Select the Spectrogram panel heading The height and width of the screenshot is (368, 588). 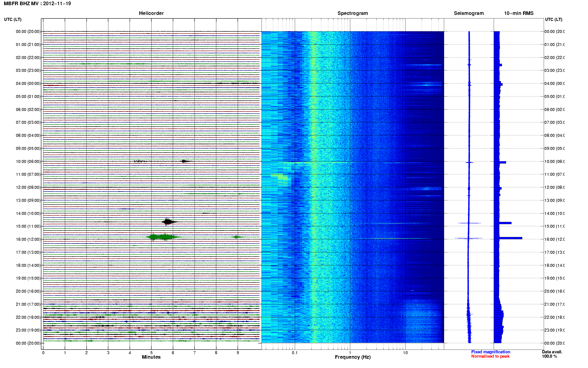coord(353,13)
